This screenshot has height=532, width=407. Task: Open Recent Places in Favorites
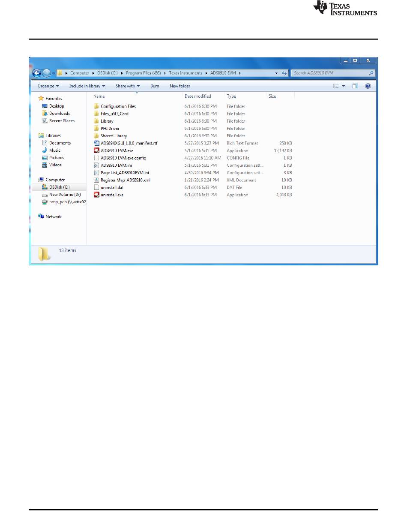pos(62,120)
